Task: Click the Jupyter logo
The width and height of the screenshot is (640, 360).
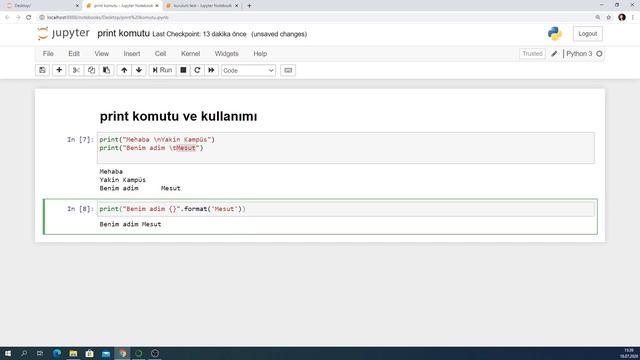Action: (63, 33)
